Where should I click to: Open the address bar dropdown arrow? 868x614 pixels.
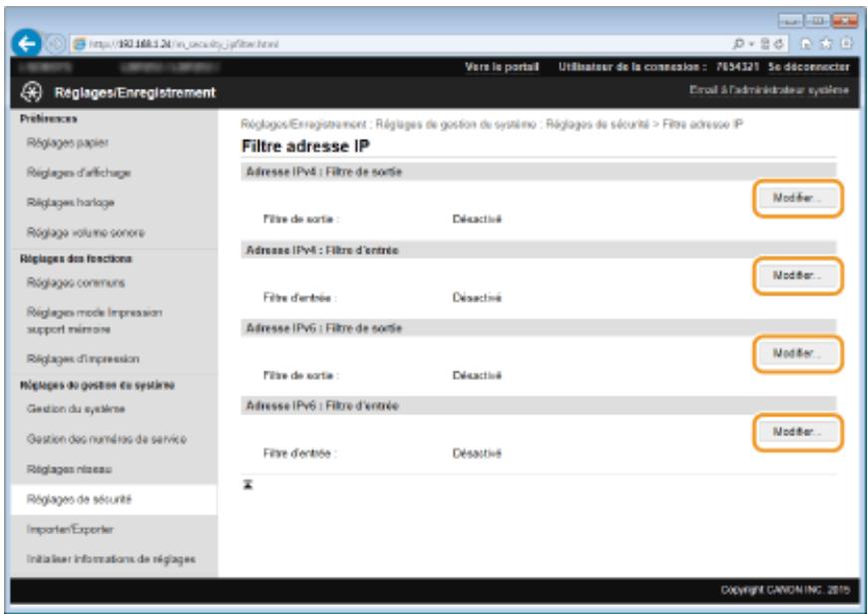(x=751, y=44)
